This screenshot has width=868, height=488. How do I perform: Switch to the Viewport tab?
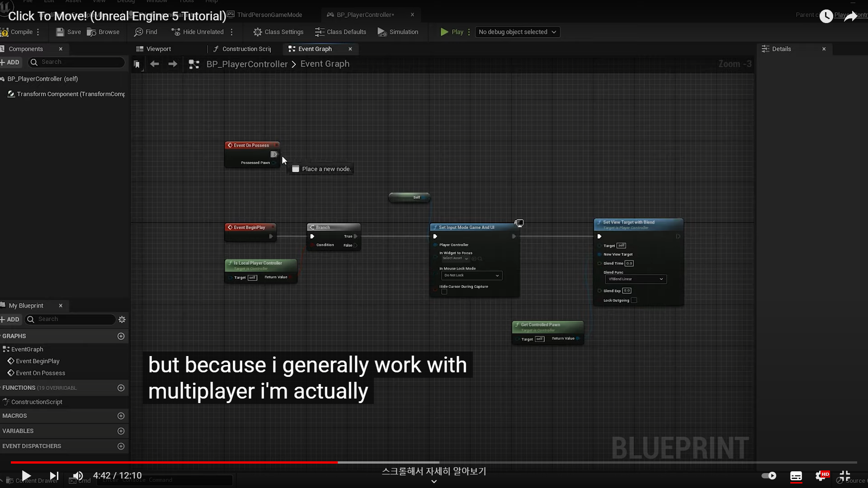coord(158,49)
